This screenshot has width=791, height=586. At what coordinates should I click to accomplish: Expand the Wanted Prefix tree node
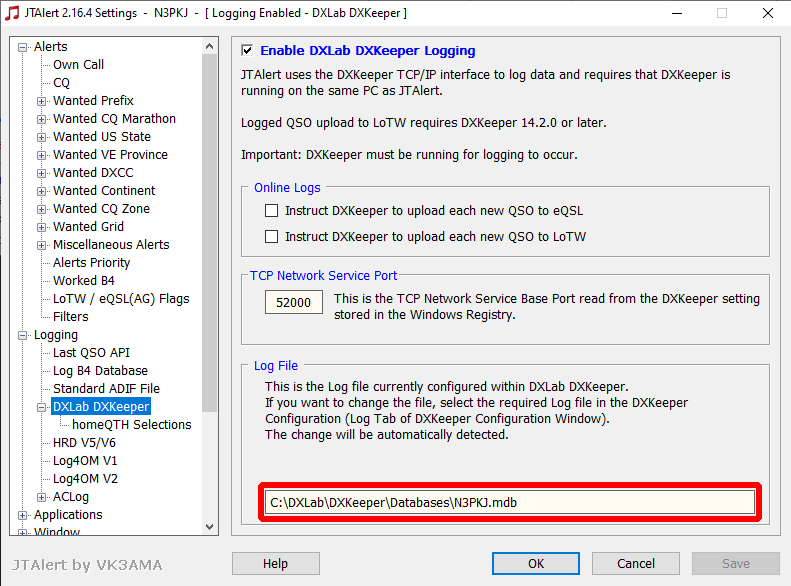tap(42, 101)
